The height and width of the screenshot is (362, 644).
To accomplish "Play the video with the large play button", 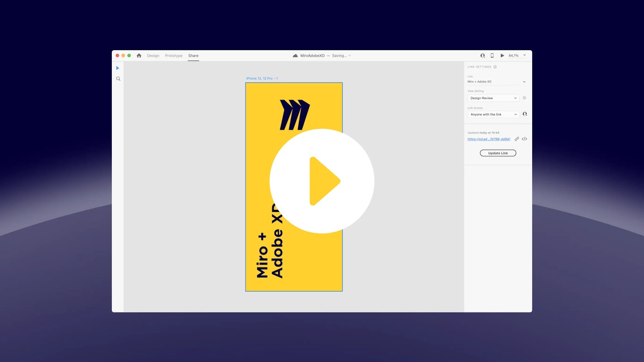I will (x=322, y=181).
